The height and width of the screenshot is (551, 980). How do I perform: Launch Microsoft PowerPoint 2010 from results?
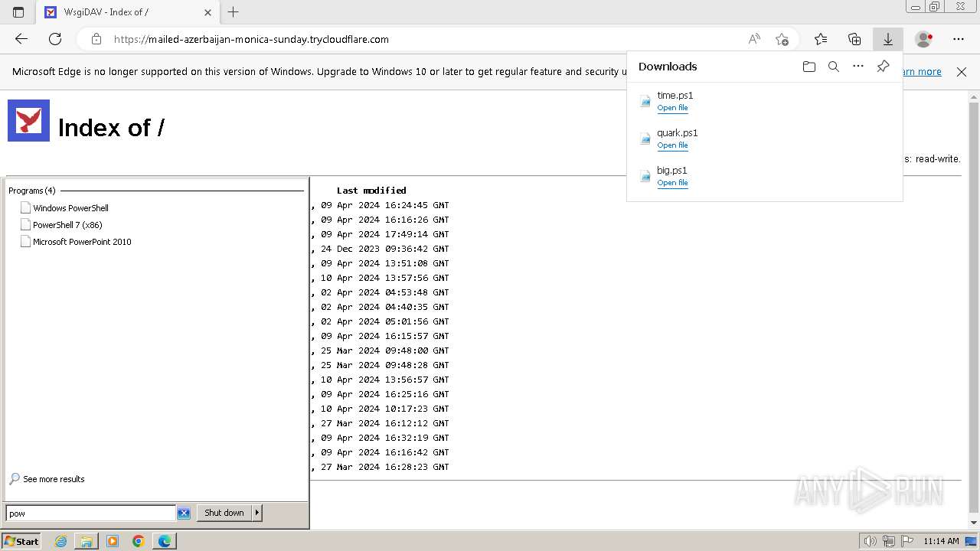(x=82, y=242)
